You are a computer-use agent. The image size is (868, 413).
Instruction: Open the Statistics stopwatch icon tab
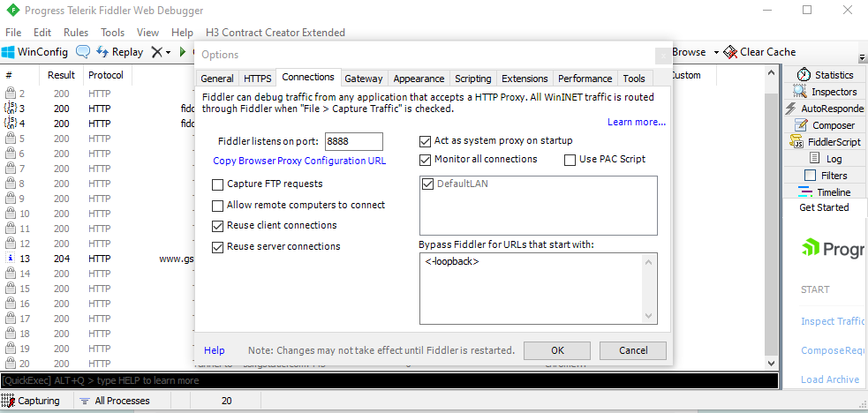pyautogui.click(x=804, y=75)
